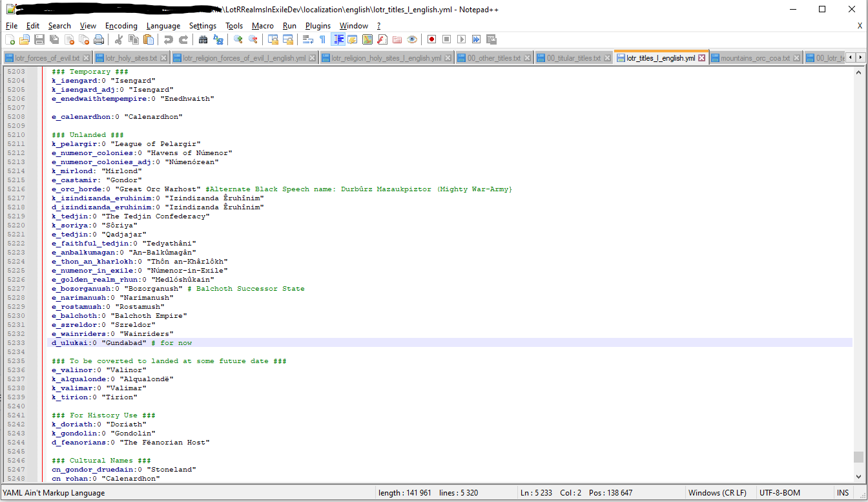This screenshot has width=868, height=502.
Task: Switch to 00_other_titles.txt tab
Action: click(x=494, y=58)
